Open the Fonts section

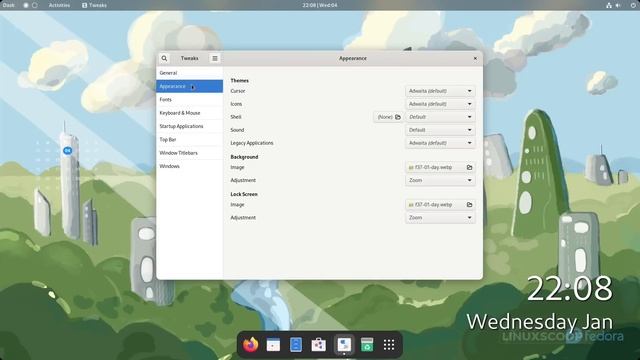189,100
